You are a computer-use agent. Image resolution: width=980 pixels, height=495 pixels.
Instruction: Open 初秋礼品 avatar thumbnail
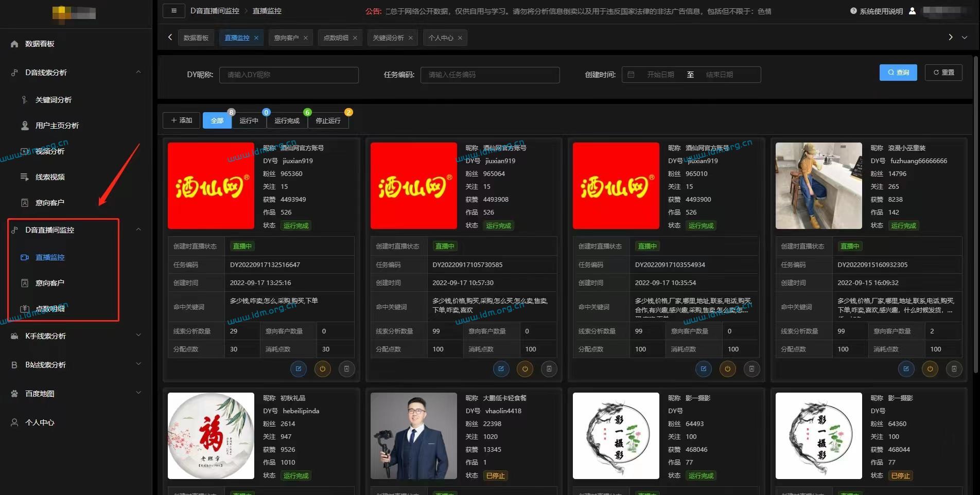pyautogui.click(x=211, y=436)
